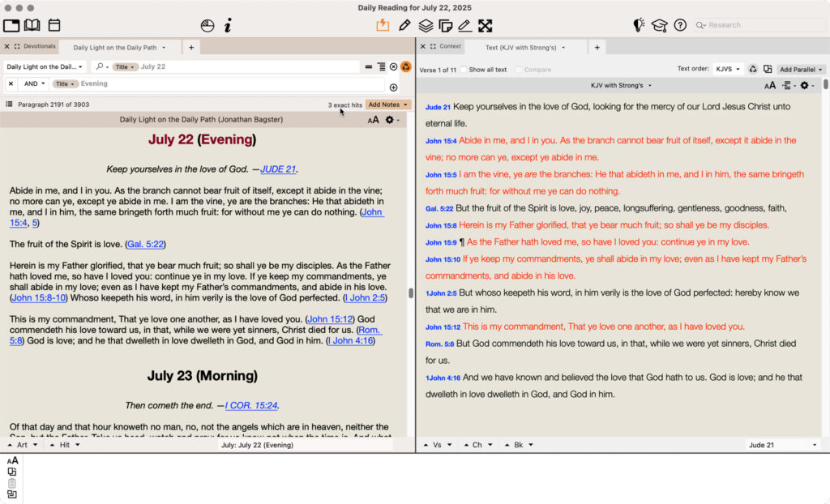Enable the Show all text checkbox
This screenshot has height=504, width=830.
464,70
